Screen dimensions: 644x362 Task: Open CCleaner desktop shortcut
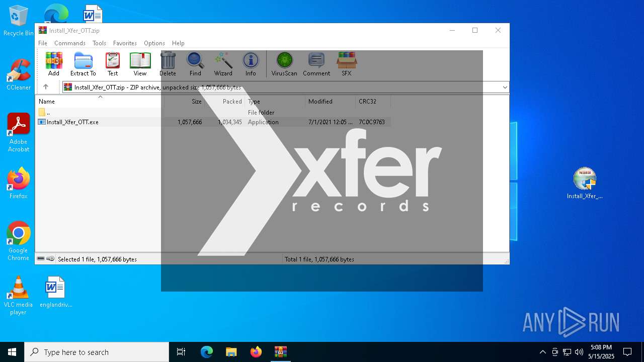click(x=19, y=75)
